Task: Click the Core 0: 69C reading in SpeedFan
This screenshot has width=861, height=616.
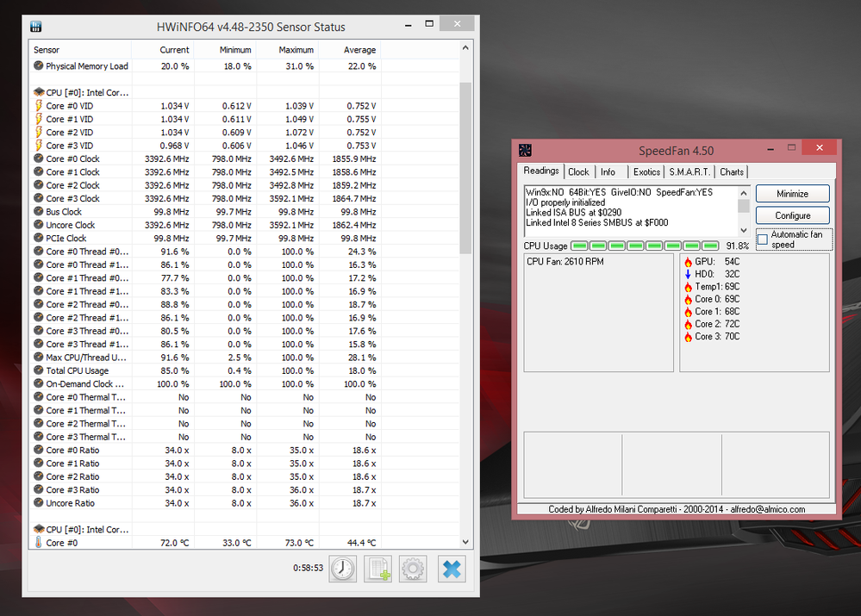Action: point(717,299)
